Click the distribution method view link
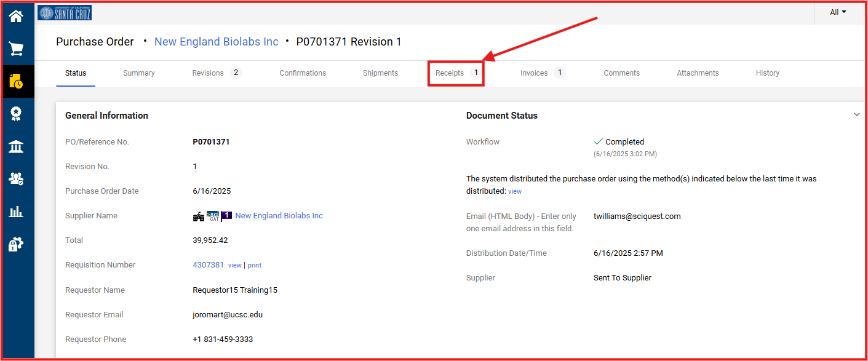Screen dimensions: 868x361 pyautogui.click(x=515, y=192)
